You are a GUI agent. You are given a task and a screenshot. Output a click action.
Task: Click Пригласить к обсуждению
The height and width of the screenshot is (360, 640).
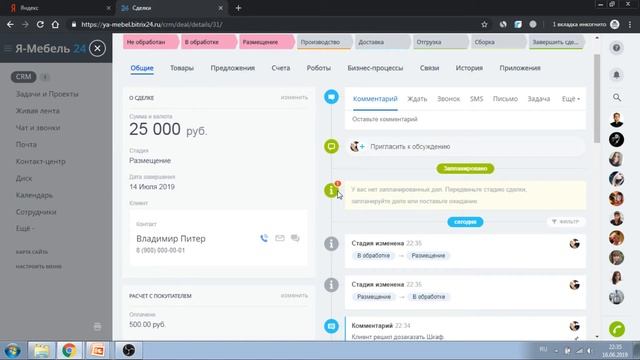click(x=410, y=147)
